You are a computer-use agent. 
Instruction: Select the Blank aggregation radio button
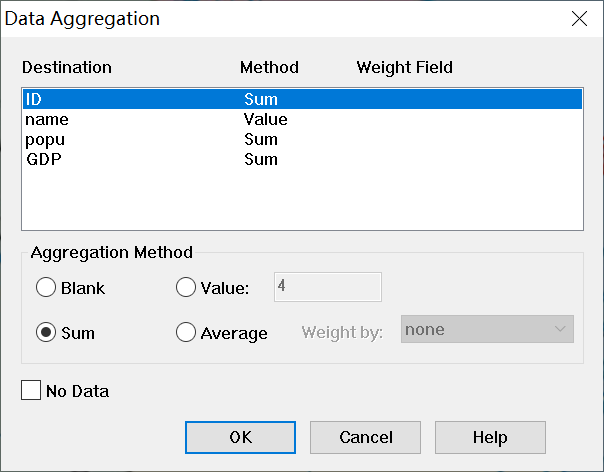click(x=46, y=288)
